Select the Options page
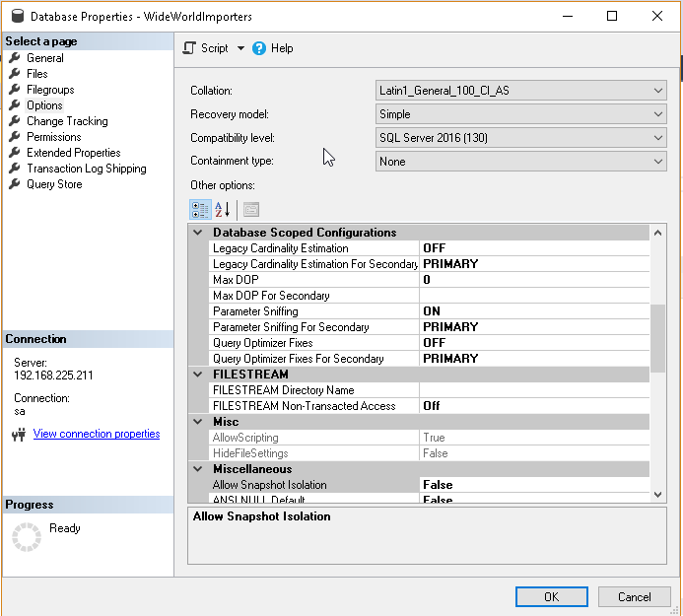Image resolution: width=683 pixels, height=616 pixels. 44,105
